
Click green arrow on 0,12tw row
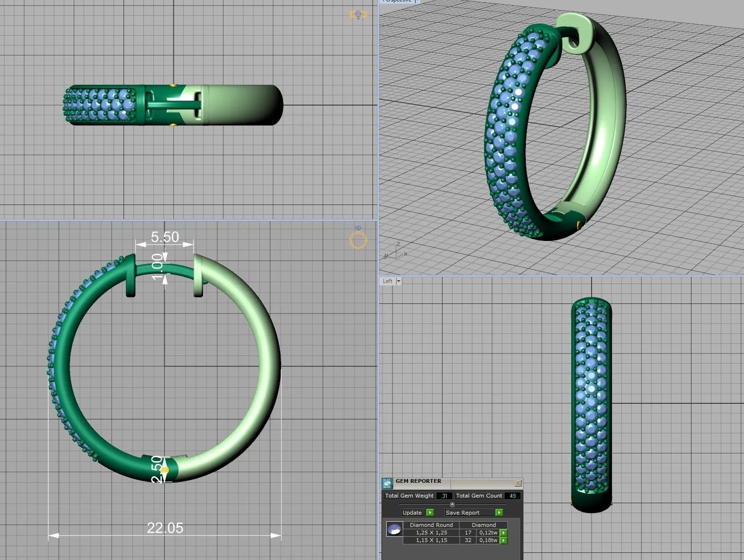point(504,533)
